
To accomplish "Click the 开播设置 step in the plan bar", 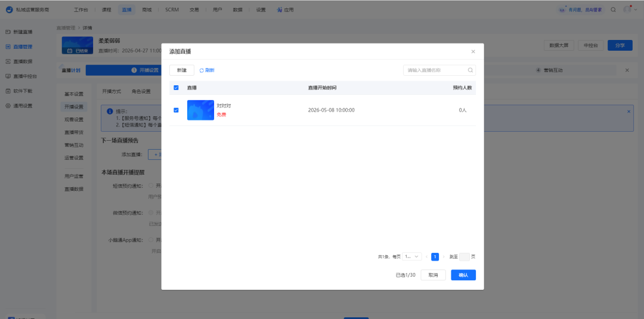I will pos(145,70).
